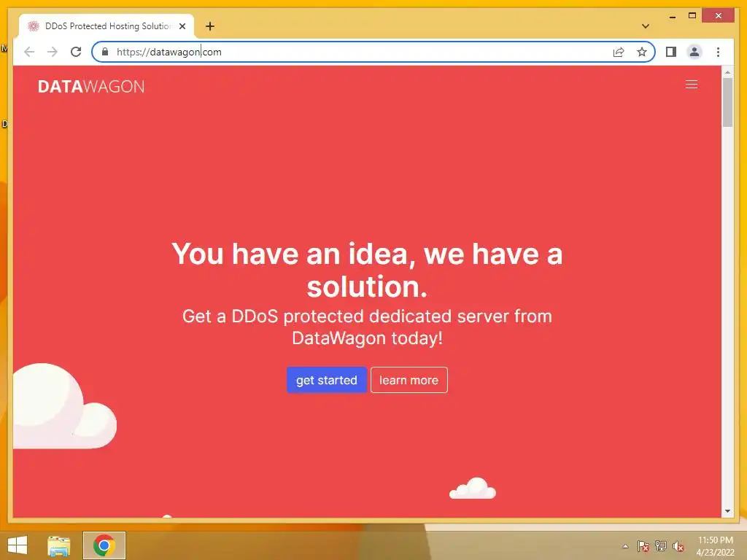This screenshot has width=747, height=560.
Task: Select the DDoS Protected Hosting Solutions tab
Action: 107,26
